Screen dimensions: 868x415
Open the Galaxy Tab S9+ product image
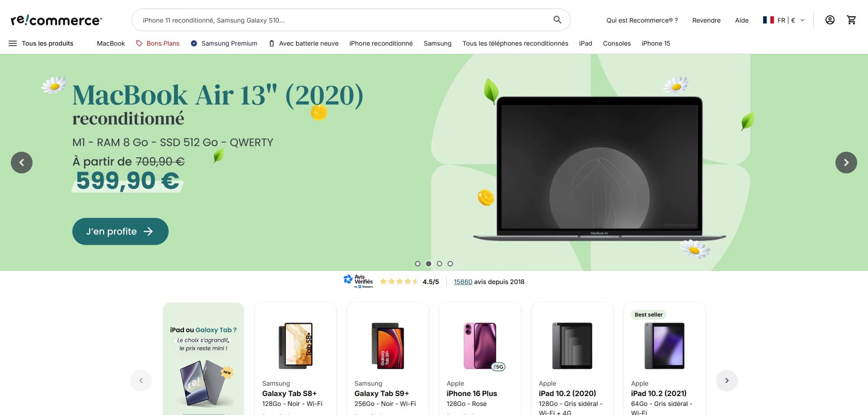coord(388,345)
